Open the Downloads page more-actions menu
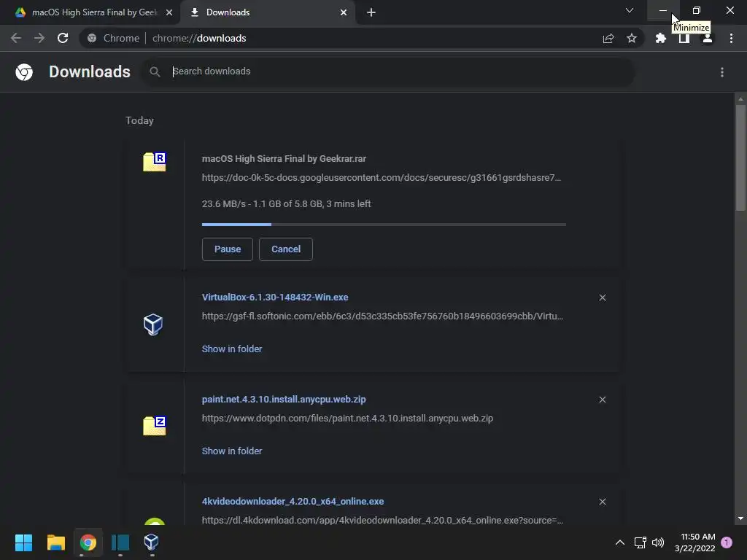 point(722,72)
